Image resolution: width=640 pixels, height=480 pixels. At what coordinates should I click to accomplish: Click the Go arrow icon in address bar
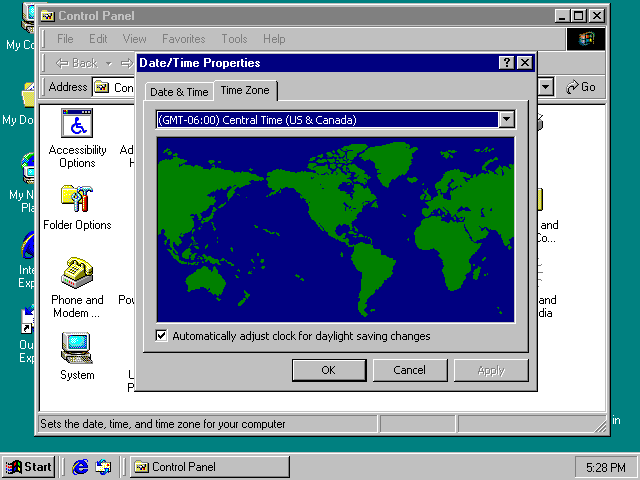pyautogui.click(x=572, y=87)
